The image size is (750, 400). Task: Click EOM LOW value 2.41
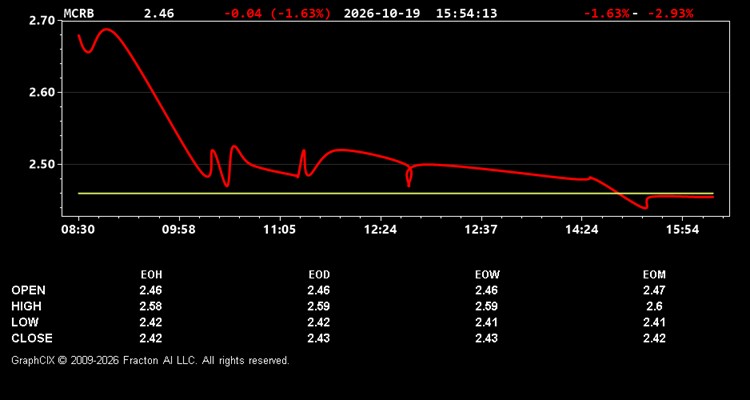[654, 322]
